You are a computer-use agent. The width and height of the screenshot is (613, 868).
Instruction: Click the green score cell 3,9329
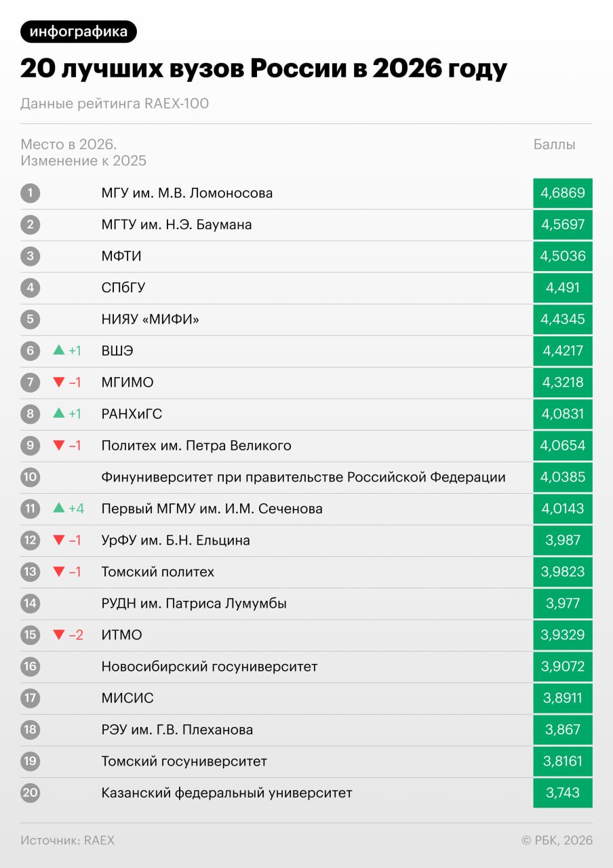click(x=563, y=635)
